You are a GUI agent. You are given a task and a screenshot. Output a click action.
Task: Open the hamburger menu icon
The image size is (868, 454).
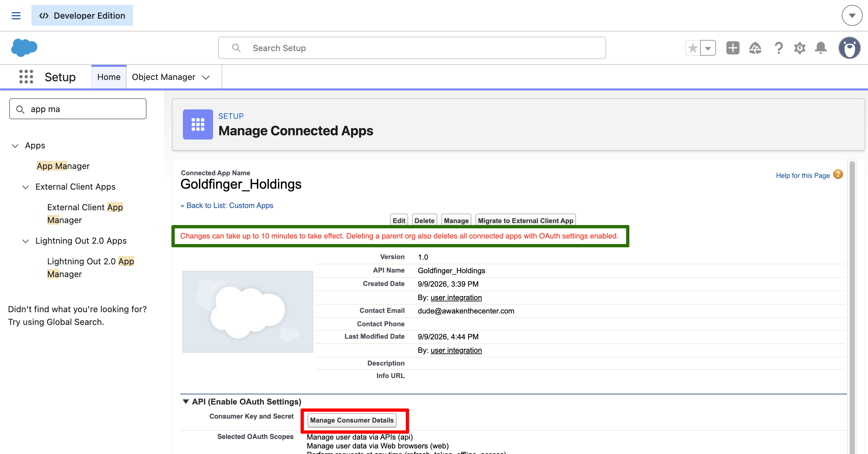tap(16, 15)
